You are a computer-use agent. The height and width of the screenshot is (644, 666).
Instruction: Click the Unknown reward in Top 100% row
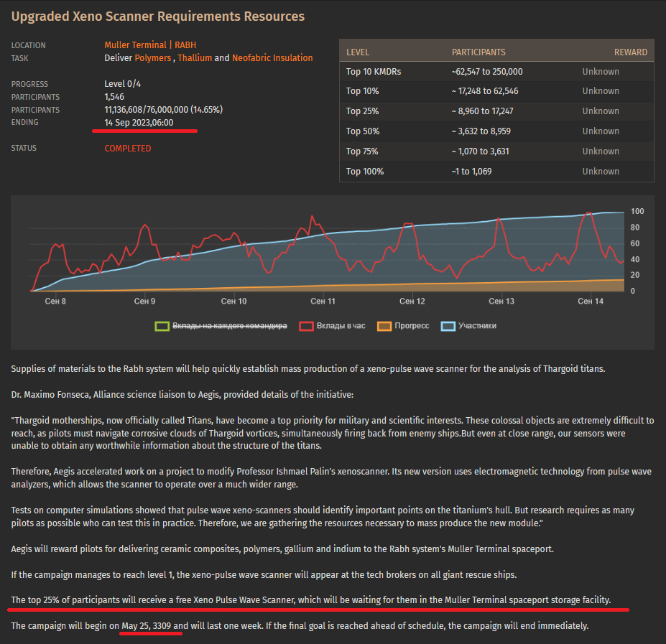point(601,172)
